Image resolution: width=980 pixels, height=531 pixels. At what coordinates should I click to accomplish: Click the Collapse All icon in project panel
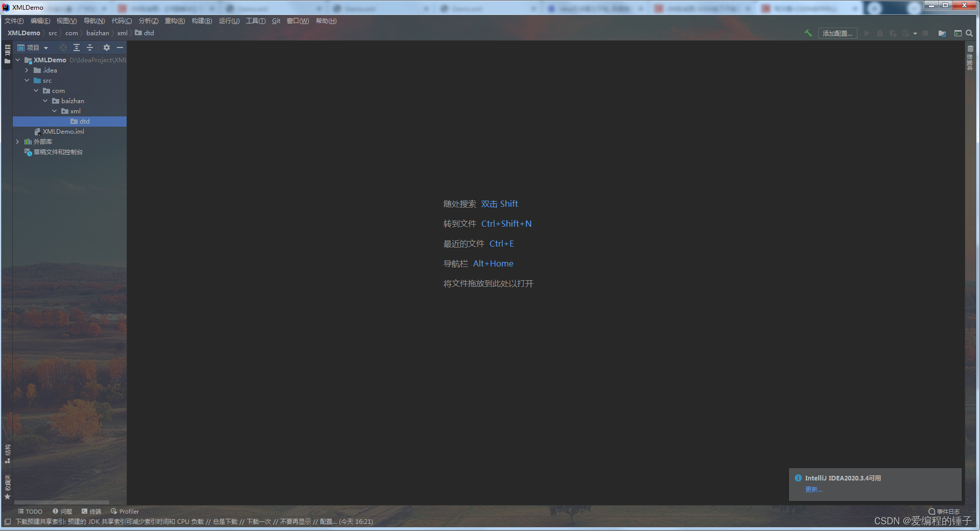(90, 47)
